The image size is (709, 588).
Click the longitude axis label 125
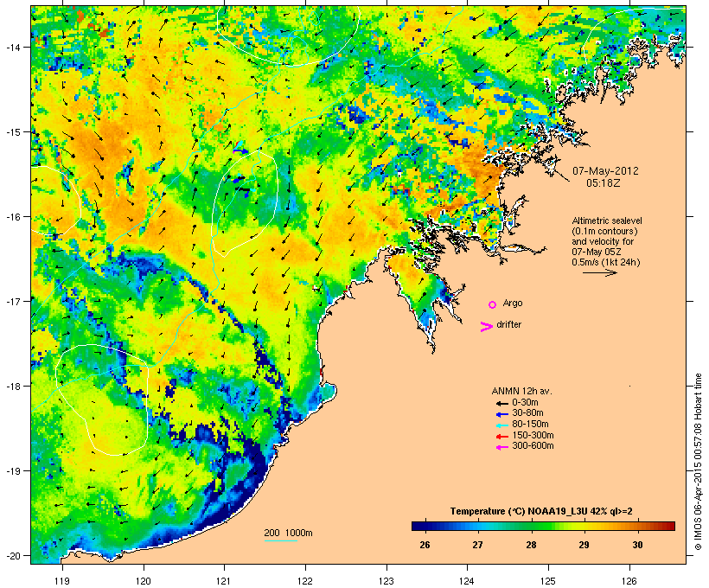(x=548, y=581)
